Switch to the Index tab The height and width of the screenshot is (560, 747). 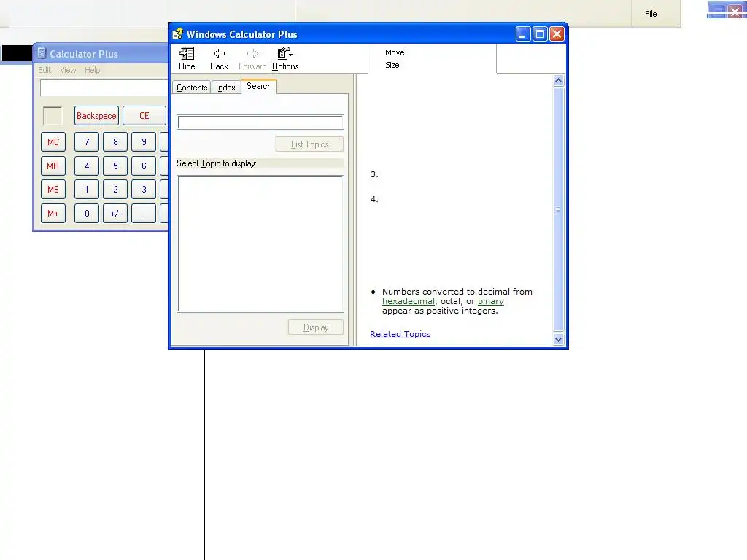pyautogui.click(x=225, y=87)
